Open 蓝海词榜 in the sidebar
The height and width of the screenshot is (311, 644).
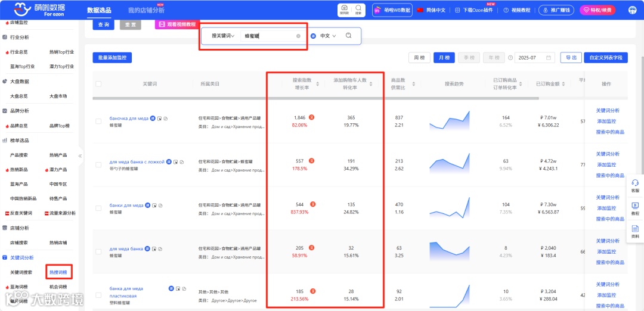19,287
